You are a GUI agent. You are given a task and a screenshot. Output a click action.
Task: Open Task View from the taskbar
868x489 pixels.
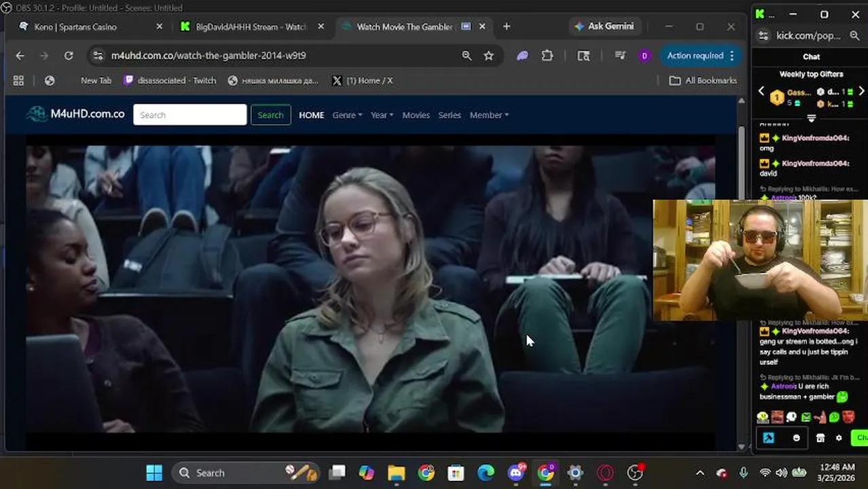[337, 473]
